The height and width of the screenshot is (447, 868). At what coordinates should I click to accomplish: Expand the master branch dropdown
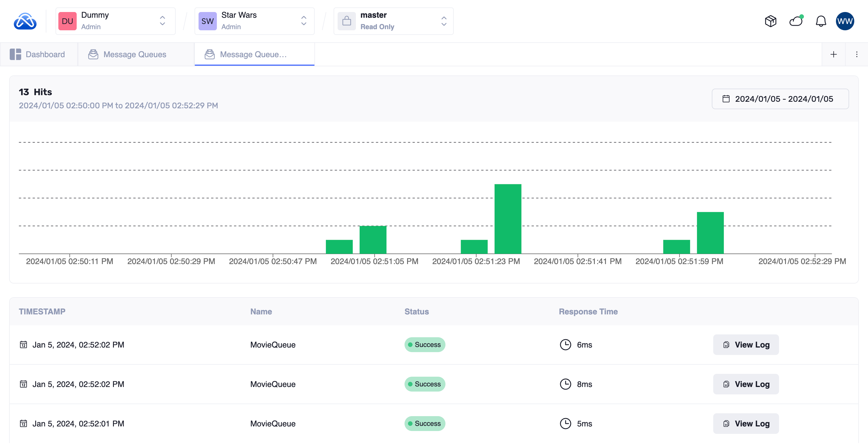[x=444, y=21]
